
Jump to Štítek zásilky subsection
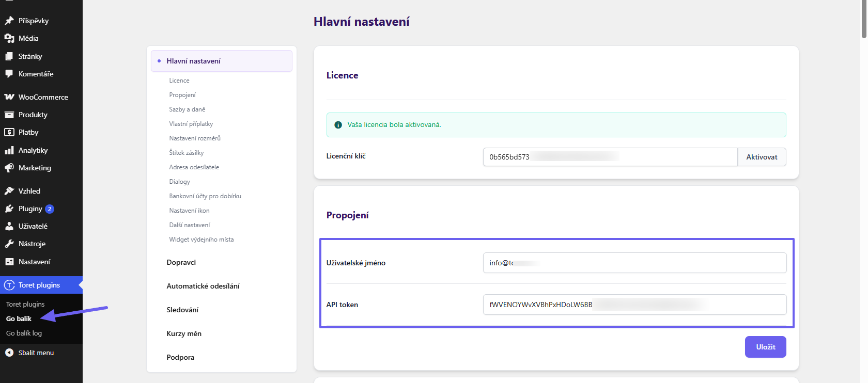(187, 153)
